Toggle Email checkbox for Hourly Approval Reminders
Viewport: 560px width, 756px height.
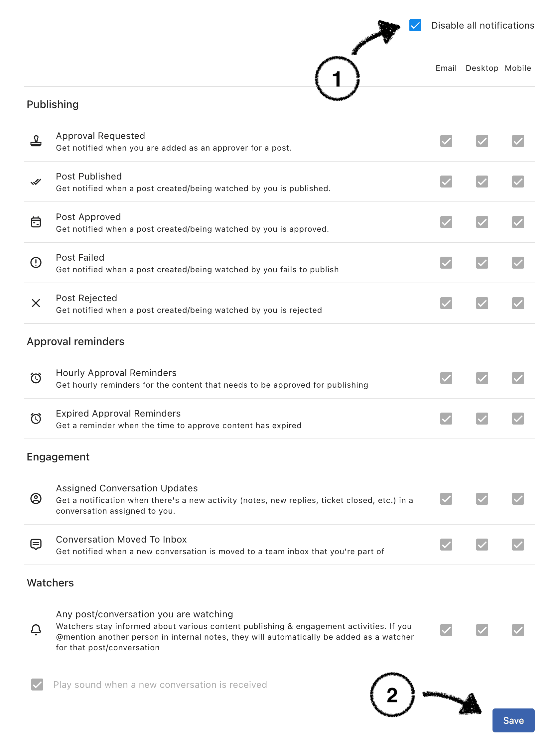click(x=447, y=378)
